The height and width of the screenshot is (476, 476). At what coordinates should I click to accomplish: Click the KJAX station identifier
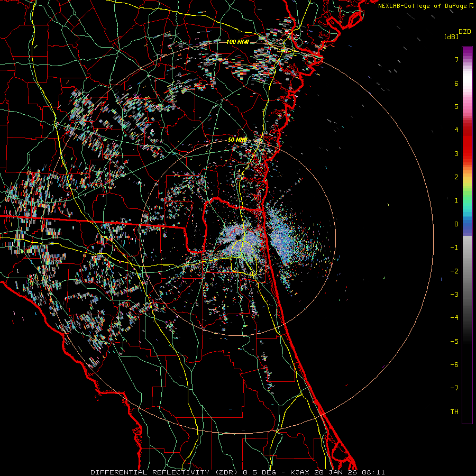[300, 472]
